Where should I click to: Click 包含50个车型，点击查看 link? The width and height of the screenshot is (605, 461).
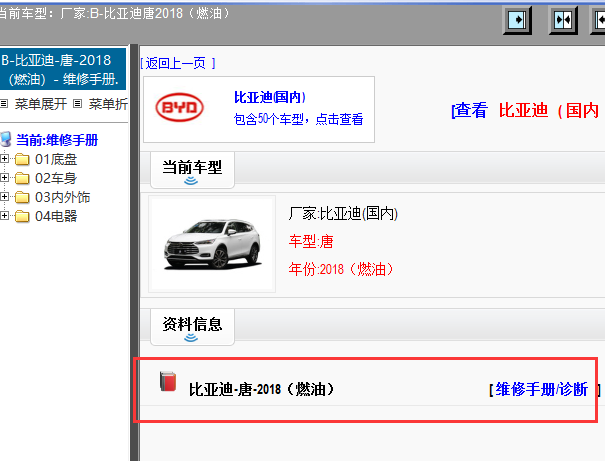coord(298,119)
